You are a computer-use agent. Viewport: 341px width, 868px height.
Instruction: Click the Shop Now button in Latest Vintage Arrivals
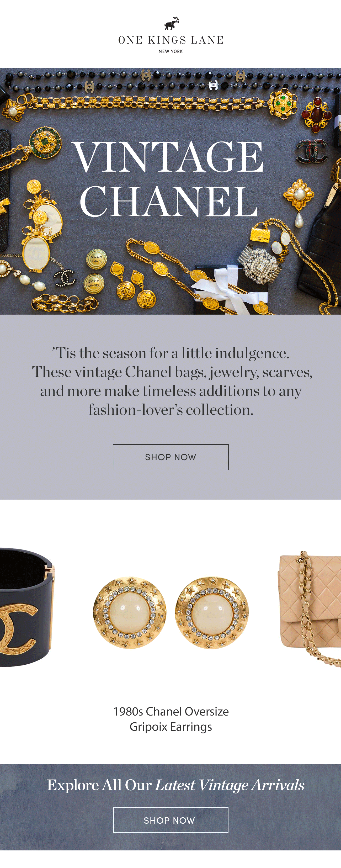pyautogui.click(x=170, y=820)
